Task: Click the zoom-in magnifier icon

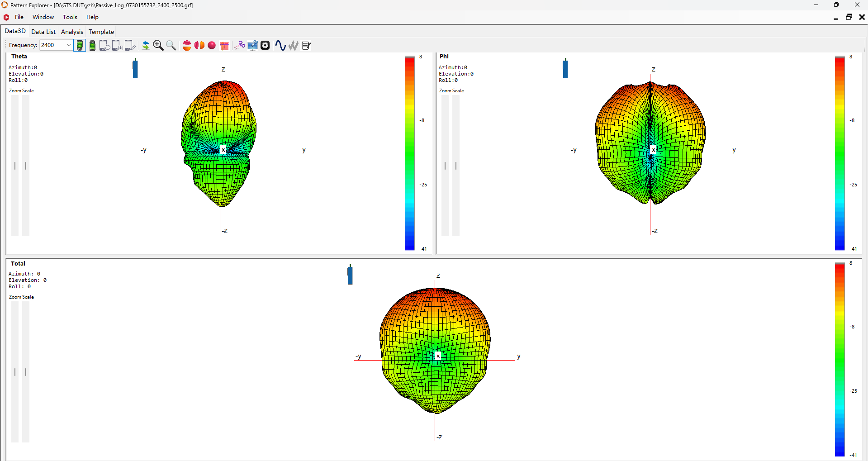Action: click(x=158, y=45)
